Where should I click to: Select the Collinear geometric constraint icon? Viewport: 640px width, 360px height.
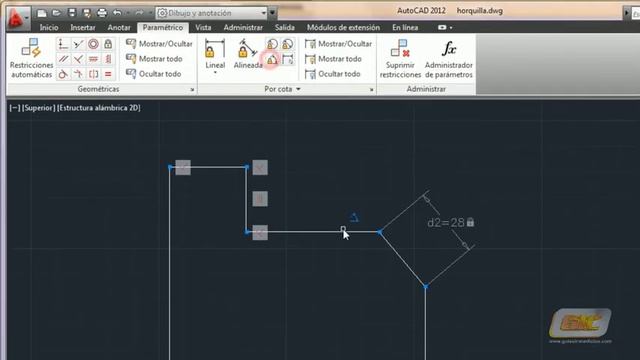coord(78,44)
